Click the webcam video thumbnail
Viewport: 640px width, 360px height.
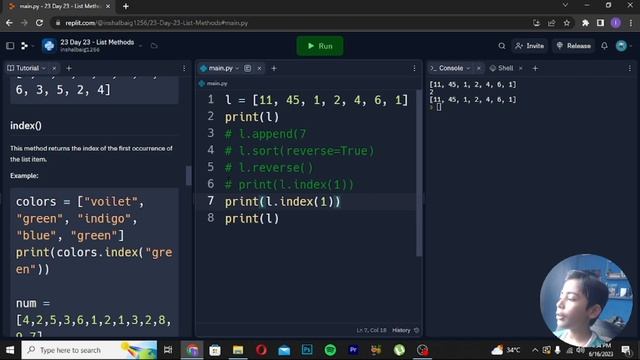(586, 300)
